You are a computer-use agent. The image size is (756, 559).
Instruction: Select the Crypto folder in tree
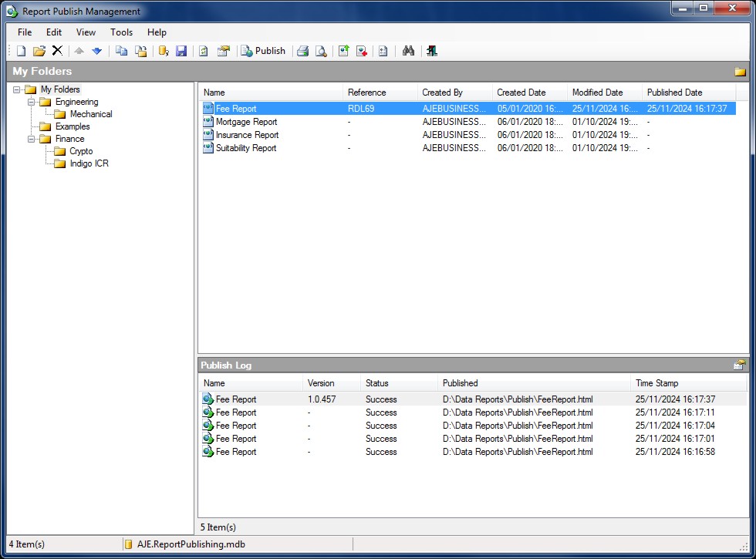pos(81,151)
